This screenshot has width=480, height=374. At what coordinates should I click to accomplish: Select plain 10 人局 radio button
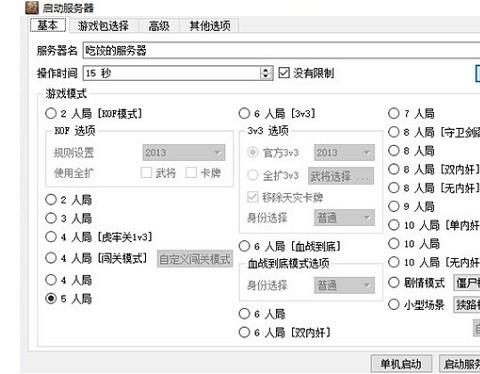click(393, 244)
